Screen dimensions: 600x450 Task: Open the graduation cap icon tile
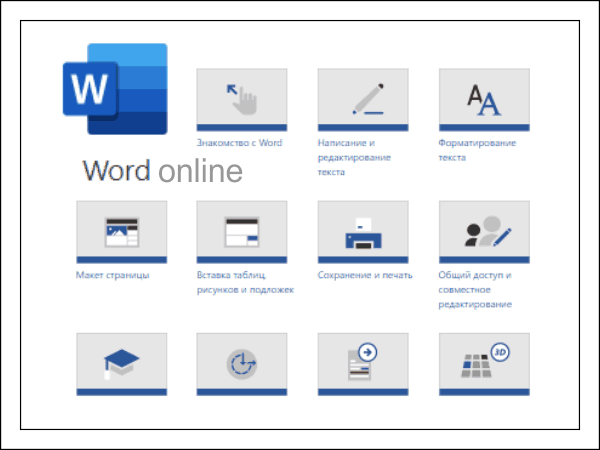pyautogui.click(x=121, y=363)
